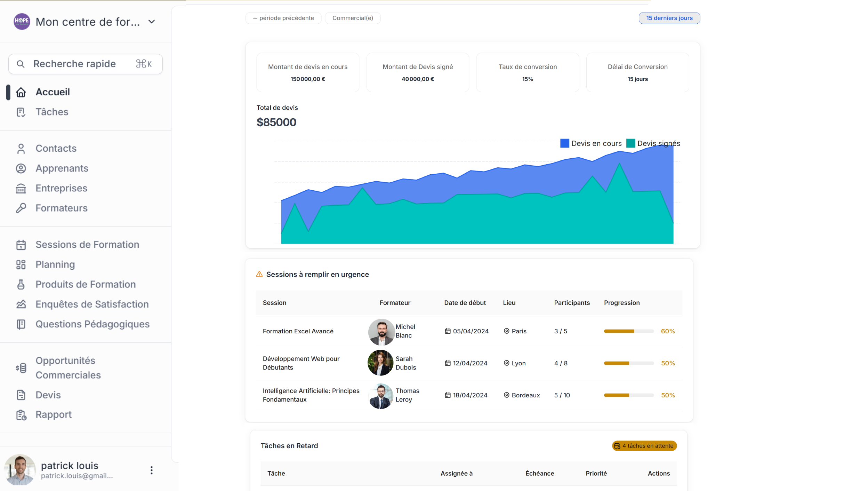
Task: Open the Devis menu entry
Action: click(x=48, y=395)
